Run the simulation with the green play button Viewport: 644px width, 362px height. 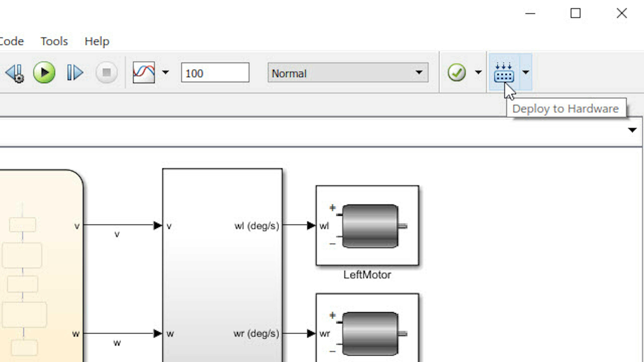coord(44,72)
